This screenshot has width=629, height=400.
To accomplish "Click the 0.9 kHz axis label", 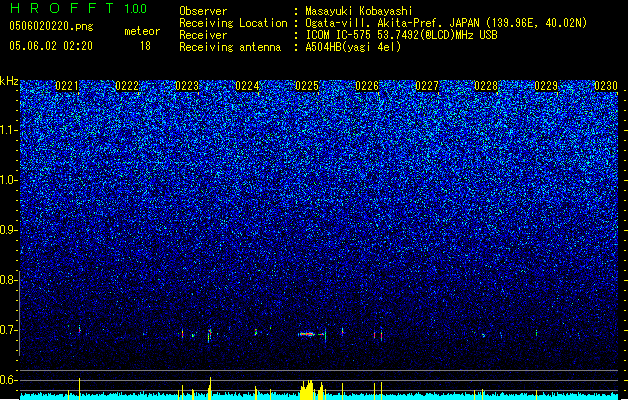I will point(9,230).
